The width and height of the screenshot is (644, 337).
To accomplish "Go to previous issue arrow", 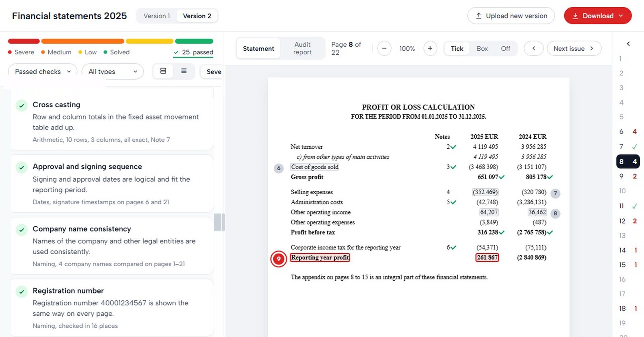I will pyautogui.click(x=534, y=49).
